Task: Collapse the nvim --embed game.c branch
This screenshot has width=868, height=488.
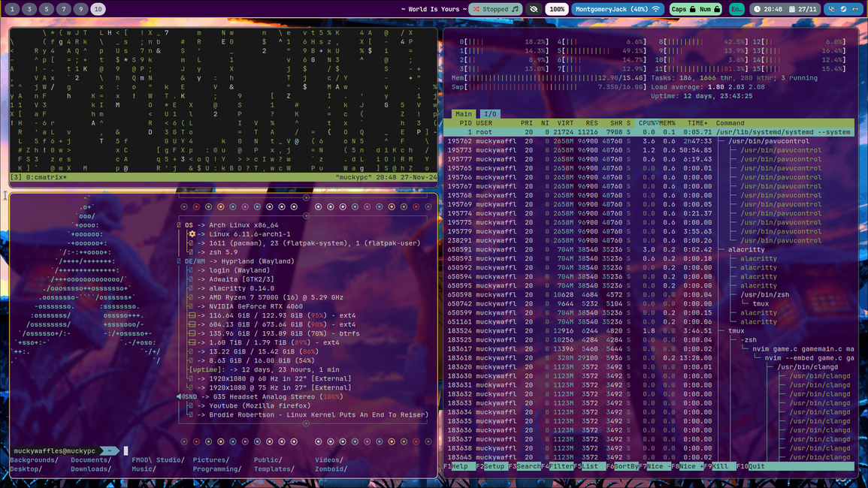Action: 649,358
